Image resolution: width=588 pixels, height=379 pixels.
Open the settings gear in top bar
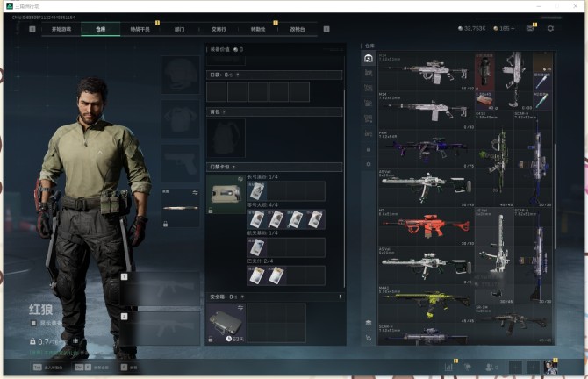tap(550, 28)
